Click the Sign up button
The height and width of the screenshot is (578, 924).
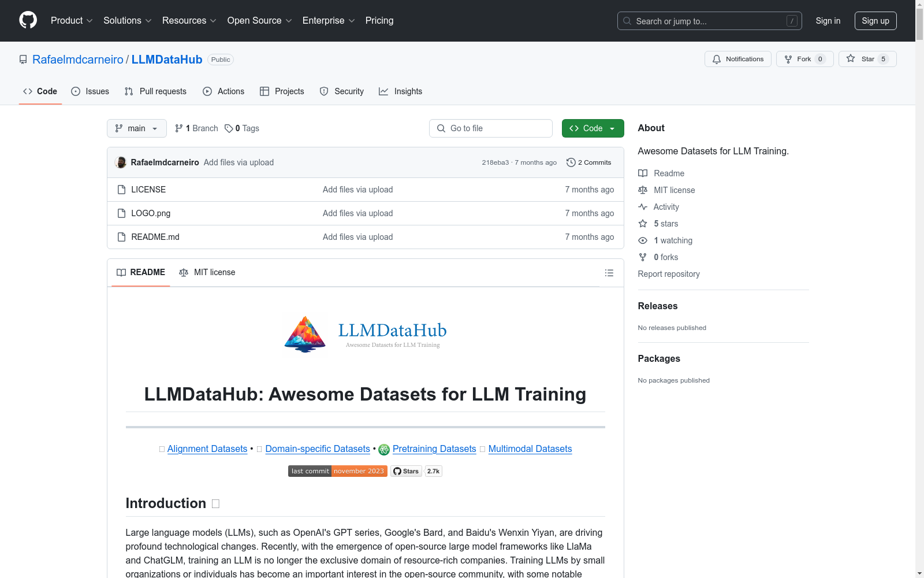[875, 21]
